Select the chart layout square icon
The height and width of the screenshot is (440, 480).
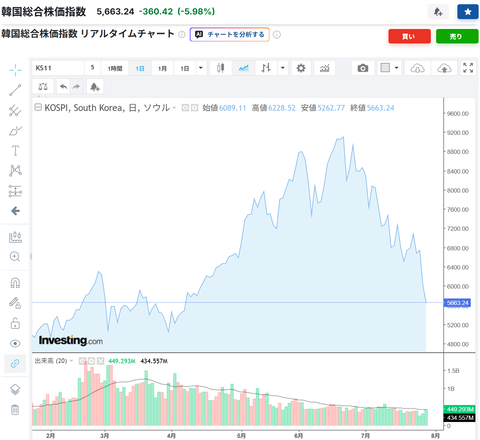pyautogui.click(x=385, y=68)
